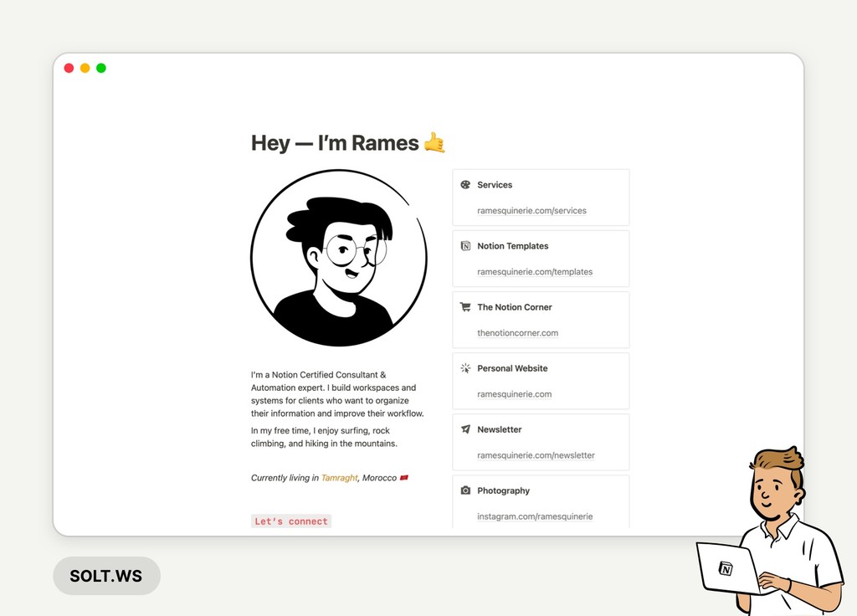Click the Morocco flag emoji after Tamraght
Screen dimensions: 857x616
click(405, 477)
